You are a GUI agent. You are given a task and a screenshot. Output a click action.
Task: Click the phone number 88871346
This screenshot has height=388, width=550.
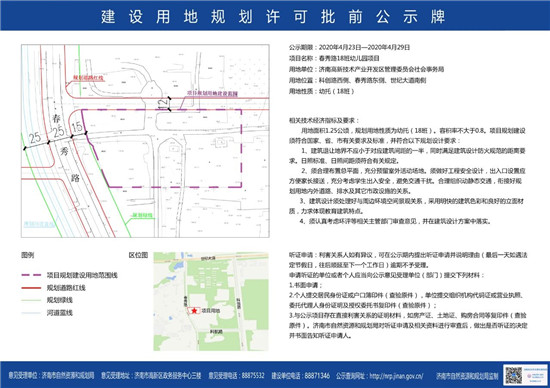pos(317,376)
